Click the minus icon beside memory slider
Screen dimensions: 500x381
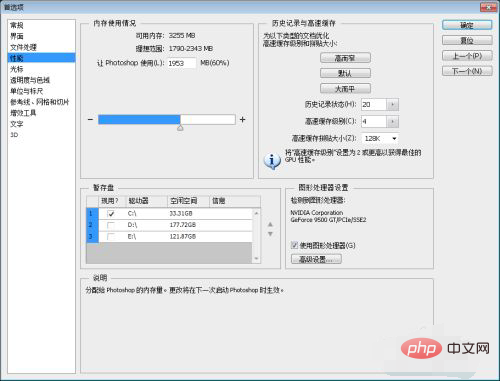(90, 119)
